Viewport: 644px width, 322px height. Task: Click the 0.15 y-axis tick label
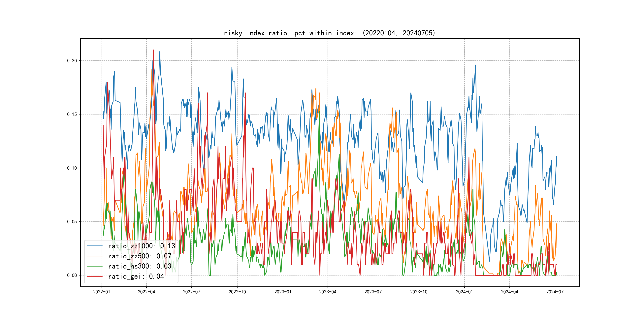click(72, 114)
